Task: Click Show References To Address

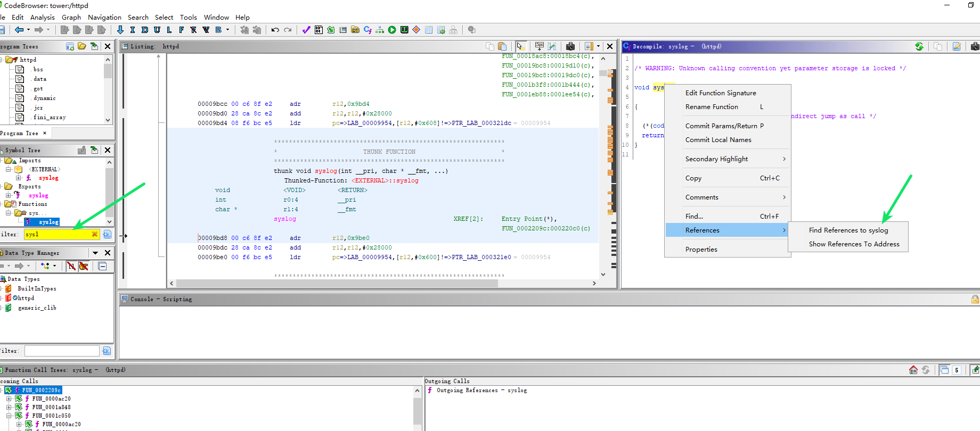Action: (x=854, y=244)
